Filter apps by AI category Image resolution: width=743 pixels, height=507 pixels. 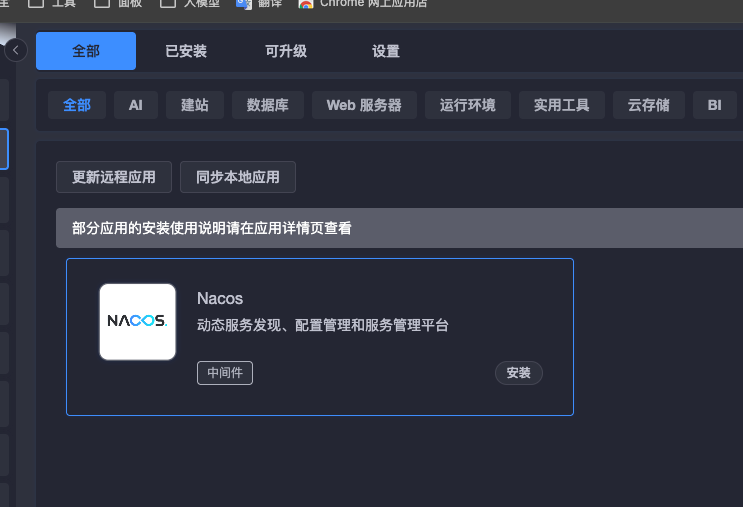[136, 105]
